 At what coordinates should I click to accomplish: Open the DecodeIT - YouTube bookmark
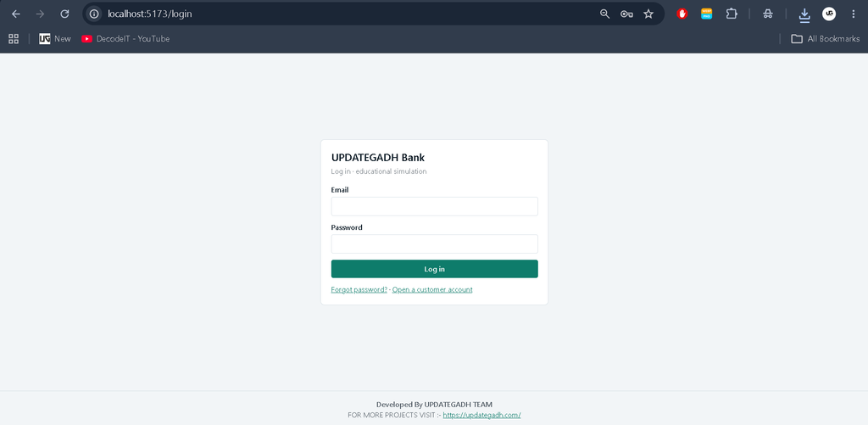point(125,39)
